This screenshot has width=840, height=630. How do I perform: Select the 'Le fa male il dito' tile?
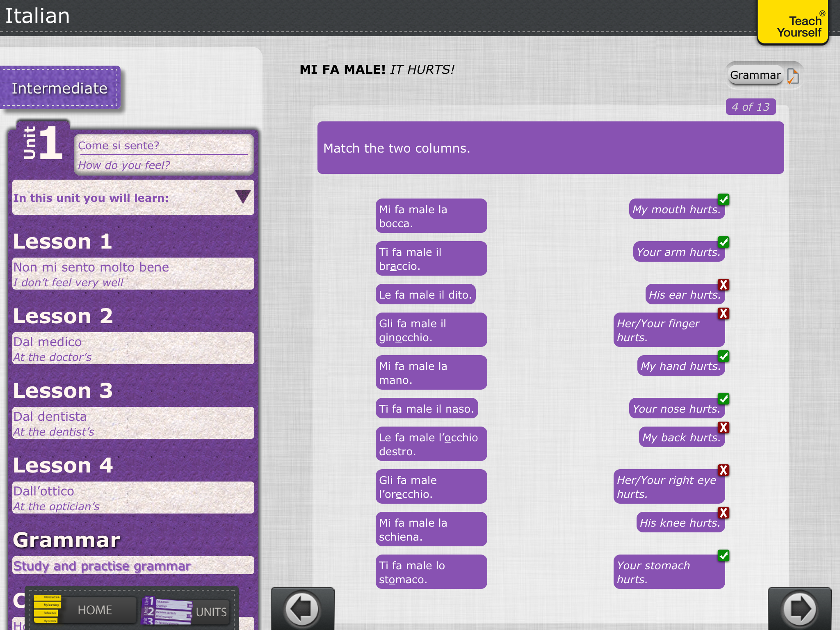[425, 294]
